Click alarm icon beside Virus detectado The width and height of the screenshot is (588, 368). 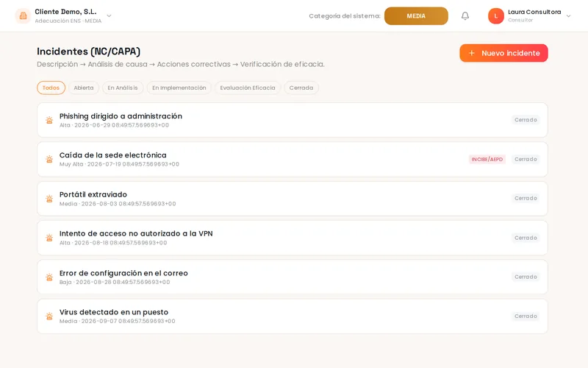[49, 316]
